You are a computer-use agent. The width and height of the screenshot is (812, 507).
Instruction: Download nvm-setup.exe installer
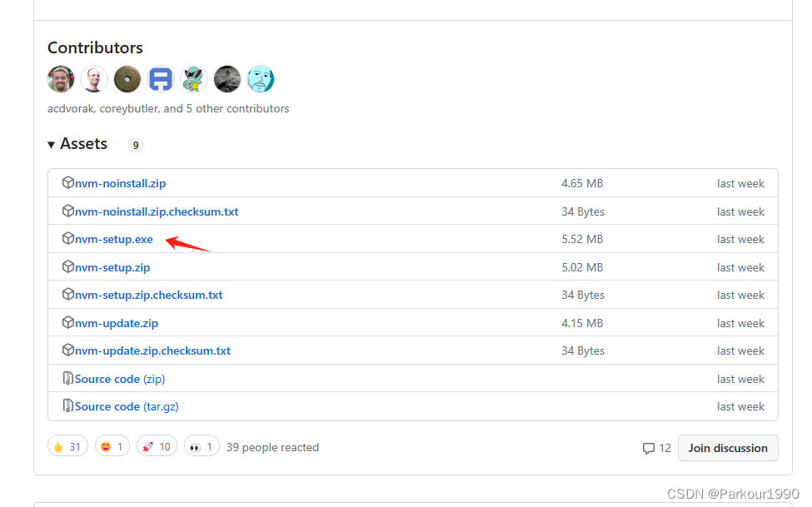tap(114, 239)
